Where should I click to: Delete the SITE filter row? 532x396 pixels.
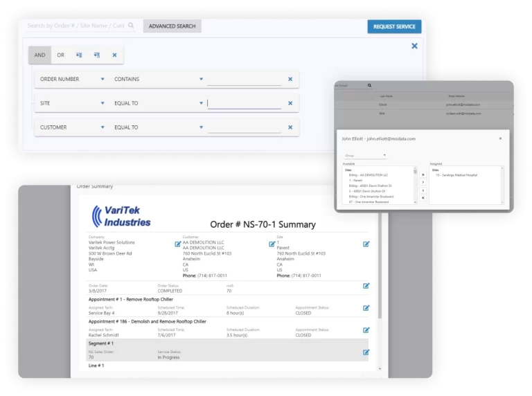point(290,103)
